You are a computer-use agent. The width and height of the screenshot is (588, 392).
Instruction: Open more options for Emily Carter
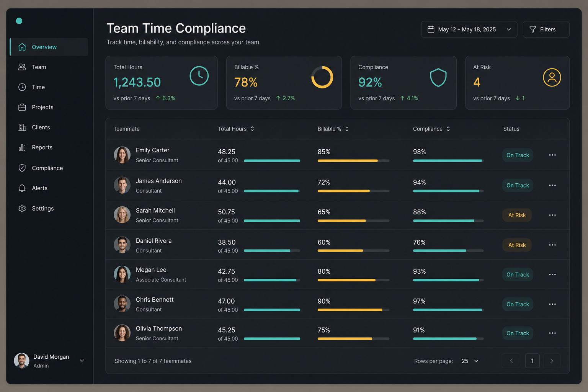(552, 155)
